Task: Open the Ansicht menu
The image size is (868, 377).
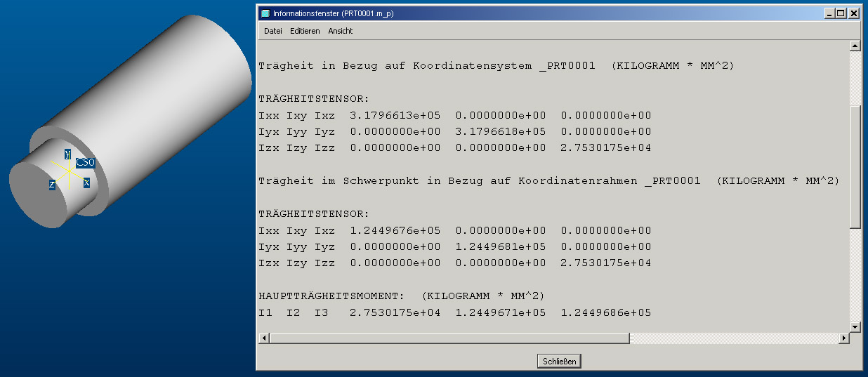Action: click(341, 31)
